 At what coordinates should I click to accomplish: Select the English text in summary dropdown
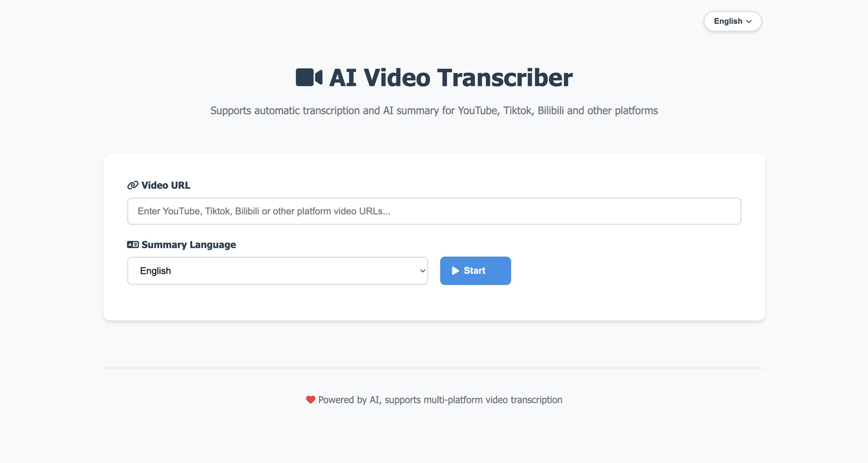tap(156, 271)
